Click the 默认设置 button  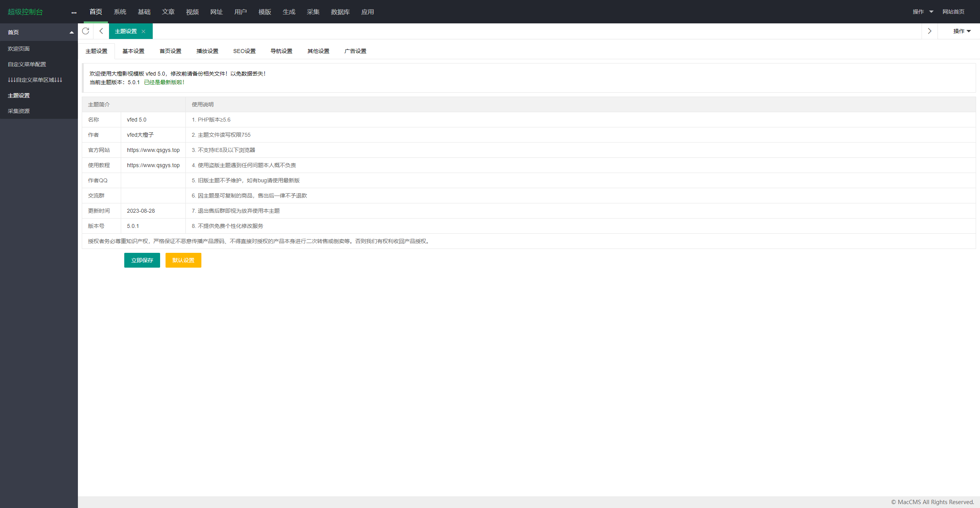point(183,260)
